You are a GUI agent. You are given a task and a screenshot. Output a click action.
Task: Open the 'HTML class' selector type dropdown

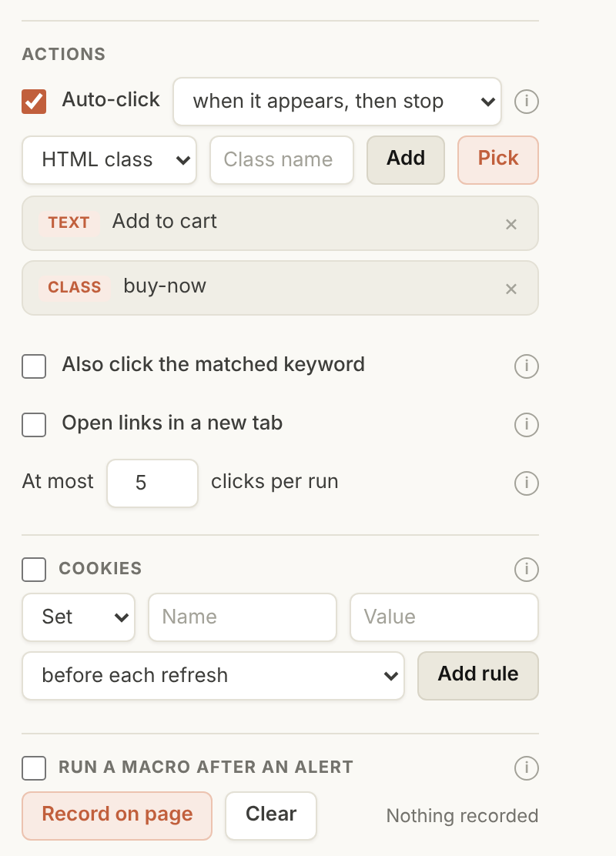coord(109,160)
